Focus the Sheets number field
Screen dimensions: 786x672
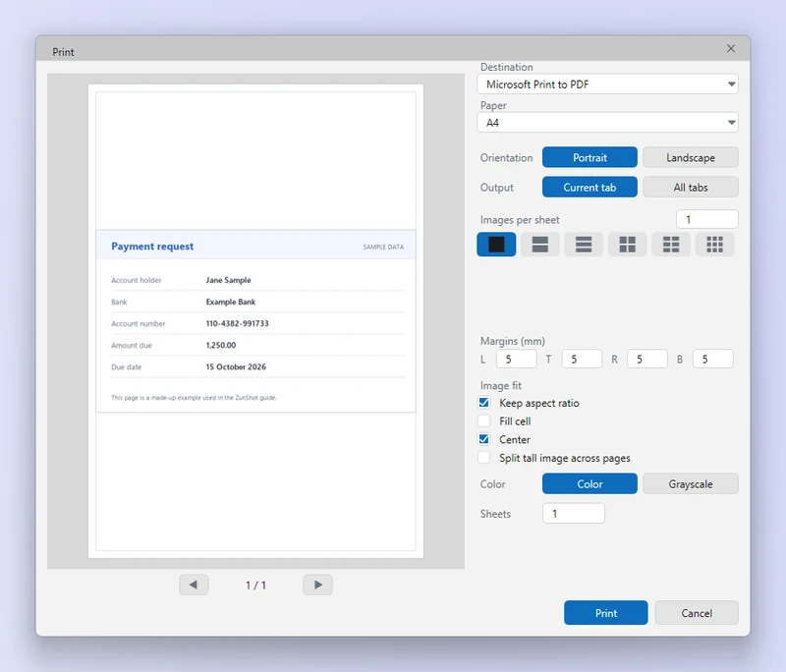click(x=574, y=514)
